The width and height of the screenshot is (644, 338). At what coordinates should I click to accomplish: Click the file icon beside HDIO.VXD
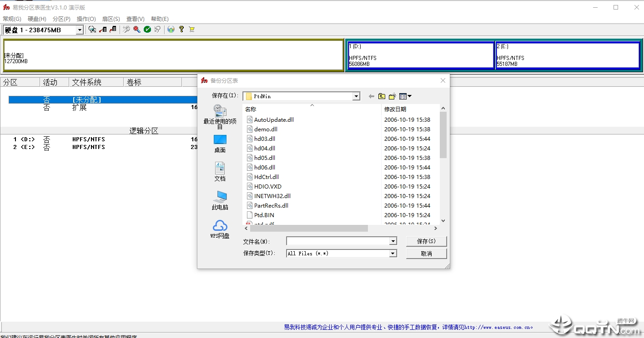[x=249, y=186]
